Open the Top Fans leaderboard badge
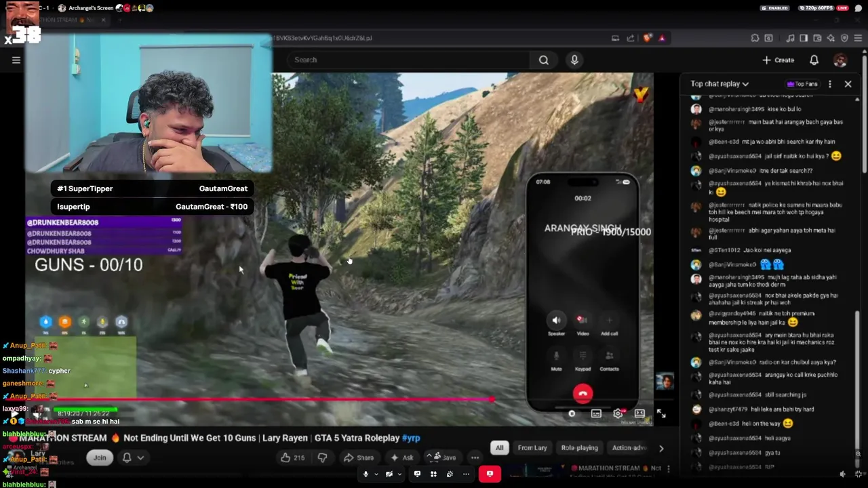The height and width of the screenshot is (488, 868). (x=803, y=84)
